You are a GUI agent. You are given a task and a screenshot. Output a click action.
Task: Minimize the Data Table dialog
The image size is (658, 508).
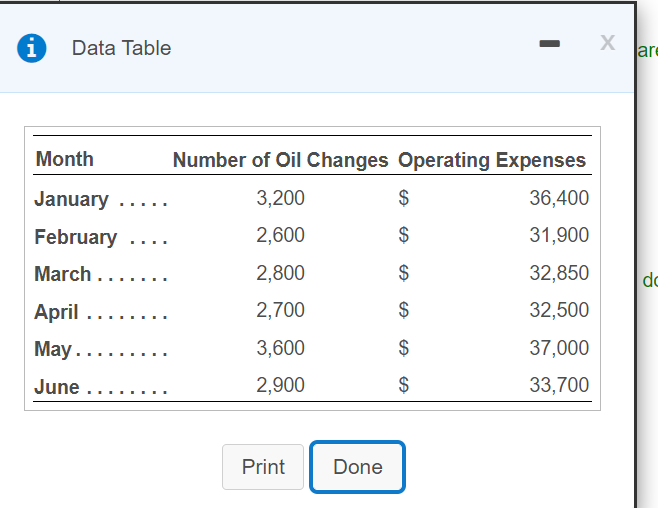(549, 43)
